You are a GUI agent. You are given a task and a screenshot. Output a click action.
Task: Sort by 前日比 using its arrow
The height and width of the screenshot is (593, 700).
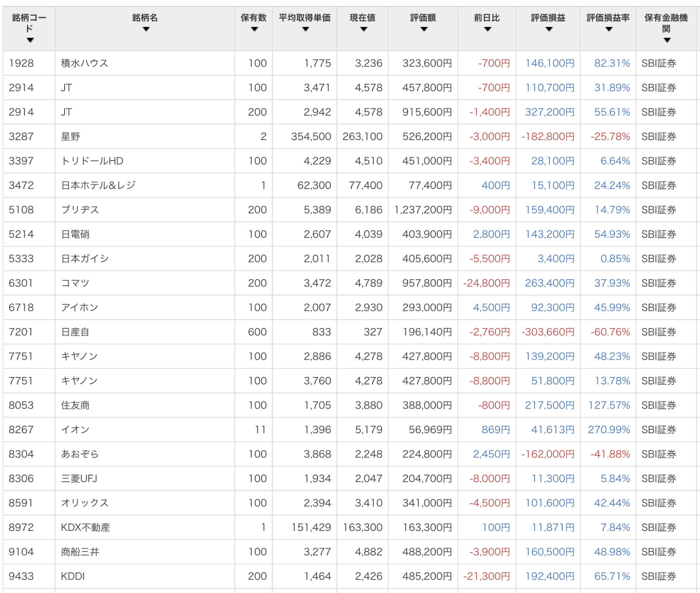point(487,29)
